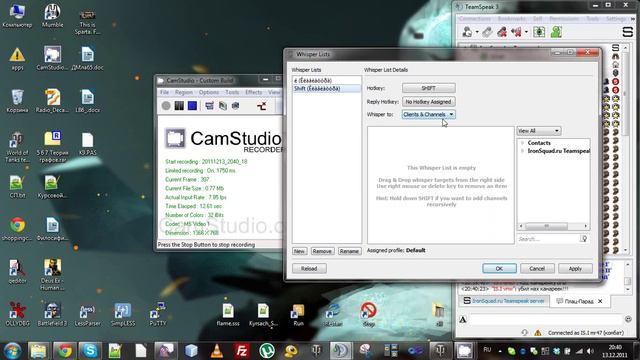Screen dimensions: 640x360
Task: Click CamStudio Toggle View toolbar icon
Action: coord(209,106)
